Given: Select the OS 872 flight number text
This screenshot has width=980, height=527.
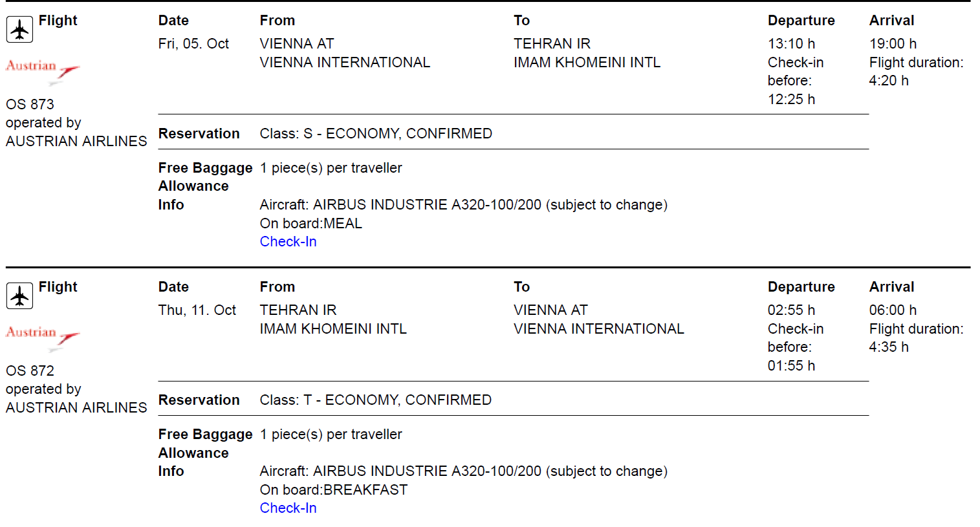Looking at the screenshot, I should click(x=30, y=371).
